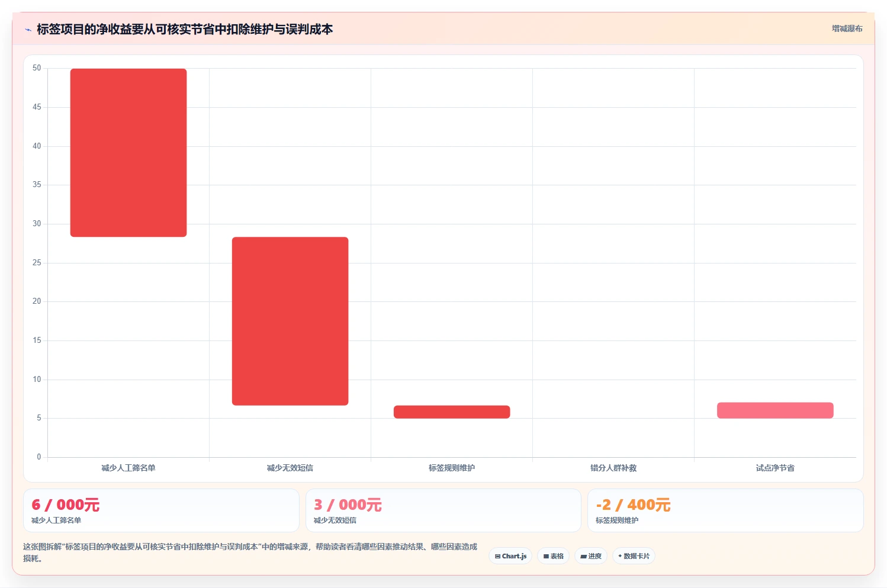Click the 增减瀑布 label in the header
Viewport: 887px width, 588px height.
pos(847,28)
